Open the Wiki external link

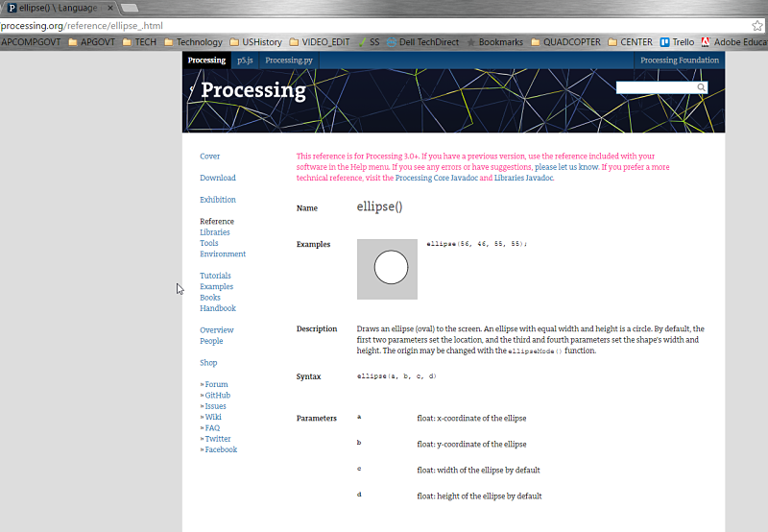point(213,417)
